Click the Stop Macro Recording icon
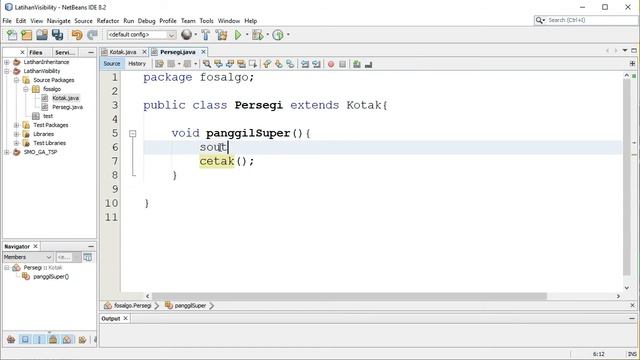 point(342,64)
